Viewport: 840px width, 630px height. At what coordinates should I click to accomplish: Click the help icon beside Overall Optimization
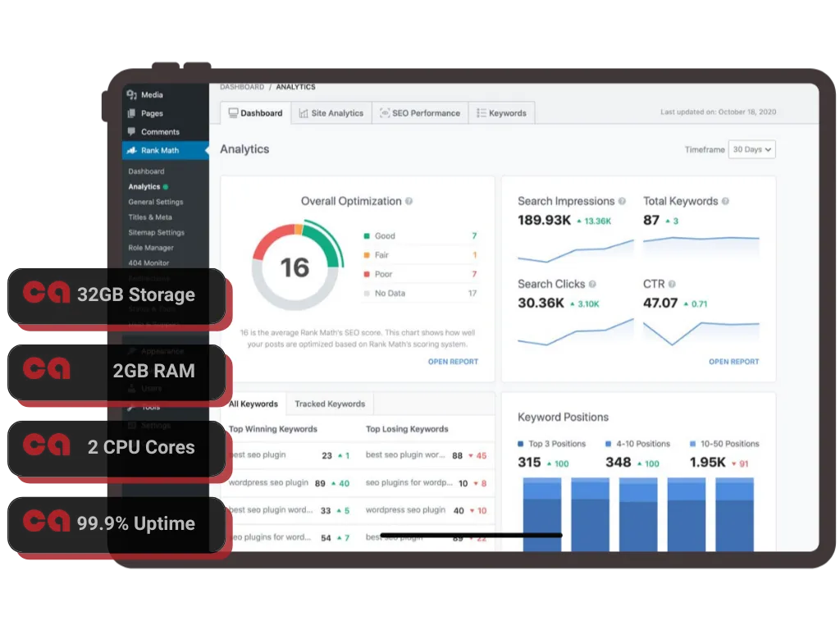(x=409, y=202)
